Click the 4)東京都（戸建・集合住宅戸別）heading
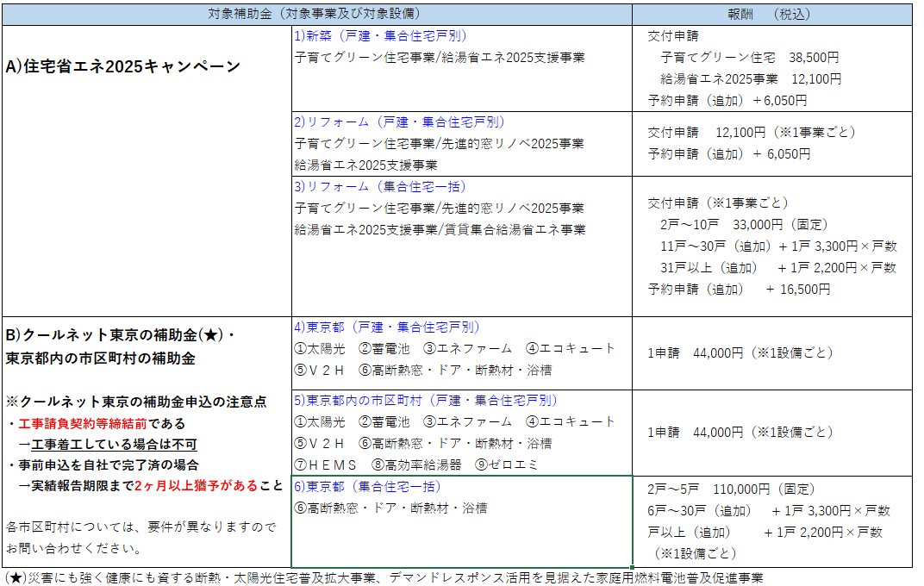924x586 pixels. [x=387, y=327]
